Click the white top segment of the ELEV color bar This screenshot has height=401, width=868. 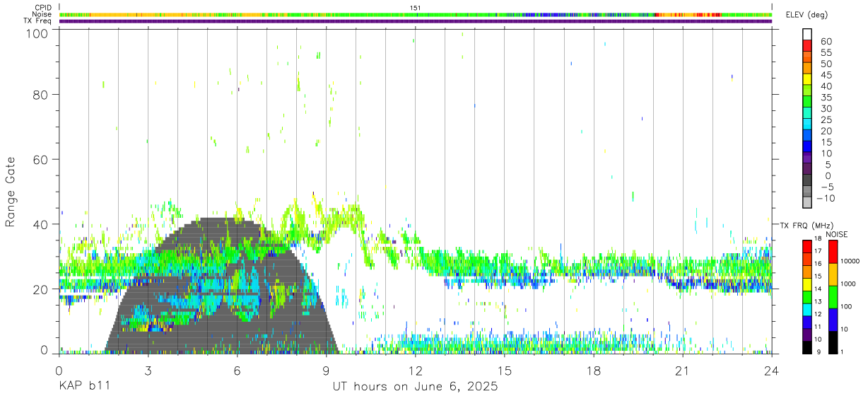click(x=808, y=34)
